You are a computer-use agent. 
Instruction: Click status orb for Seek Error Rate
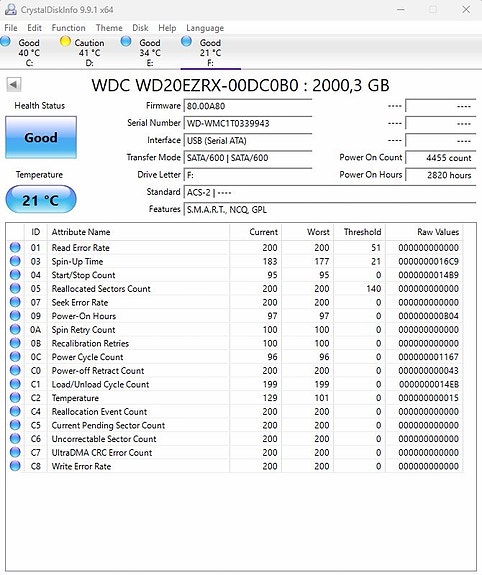pyautogui.click(x=15, y=302)
